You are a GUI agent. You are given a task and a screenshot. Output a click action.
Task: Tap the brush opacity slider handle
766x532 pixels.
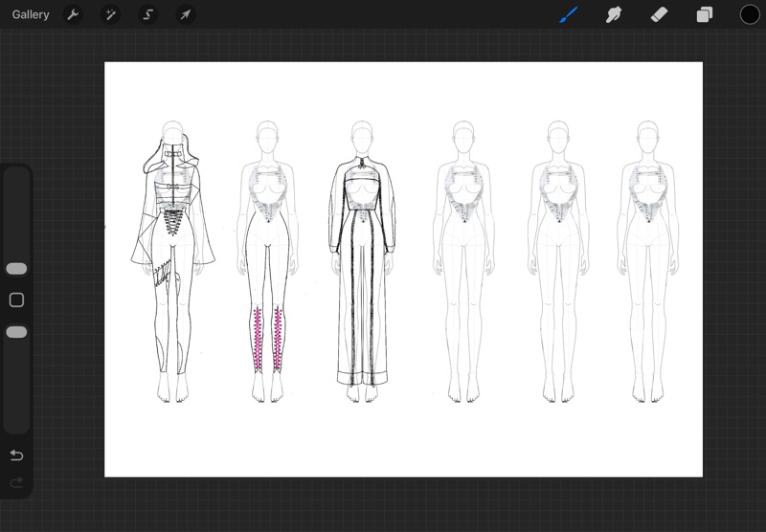tap(16, 332)
